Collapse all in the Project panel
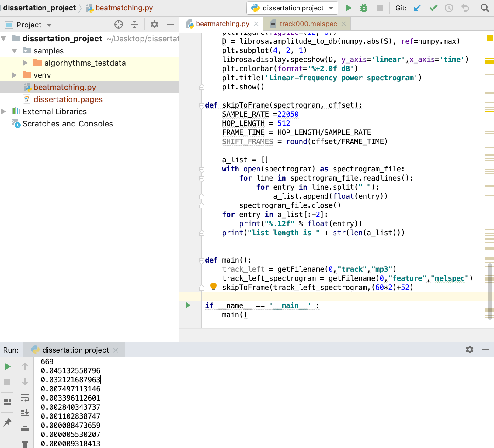This screenshot has height=448, width=494. point(134,24)
